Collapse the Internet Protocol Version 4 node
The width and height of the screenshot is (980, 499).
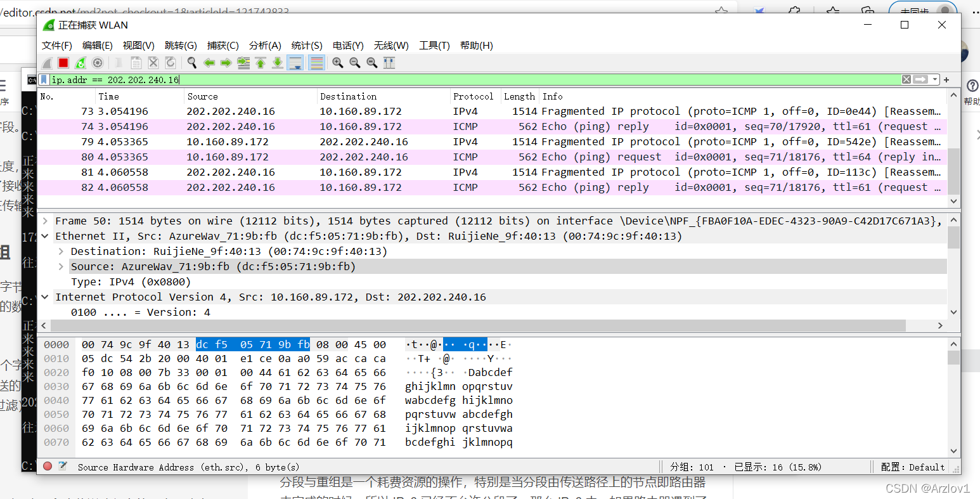click(45, 297)
